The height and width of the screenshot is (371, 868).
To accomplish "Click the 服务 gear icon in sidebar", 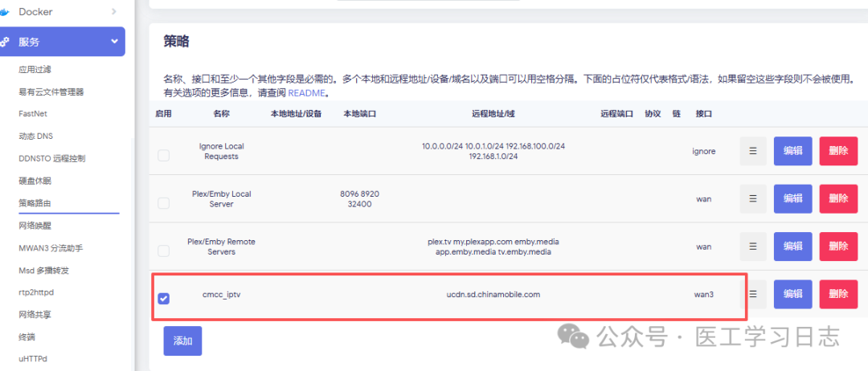I will click(x=6, y=42).
